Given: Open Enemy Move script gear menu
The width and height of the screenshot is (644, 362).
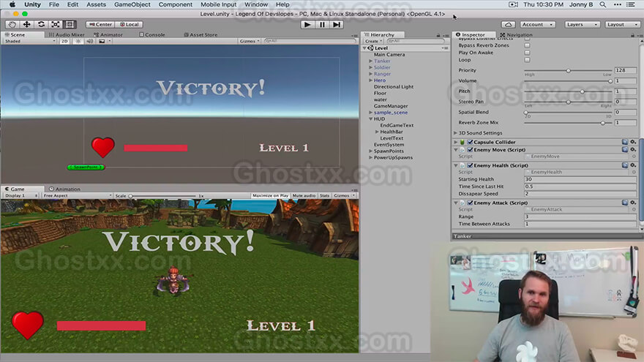Looking at the screenshot, I should [633, 150].
